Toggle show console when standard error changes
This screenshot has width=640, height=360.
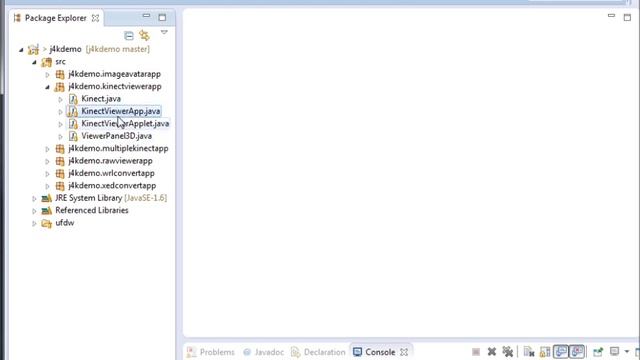point(577,352)
